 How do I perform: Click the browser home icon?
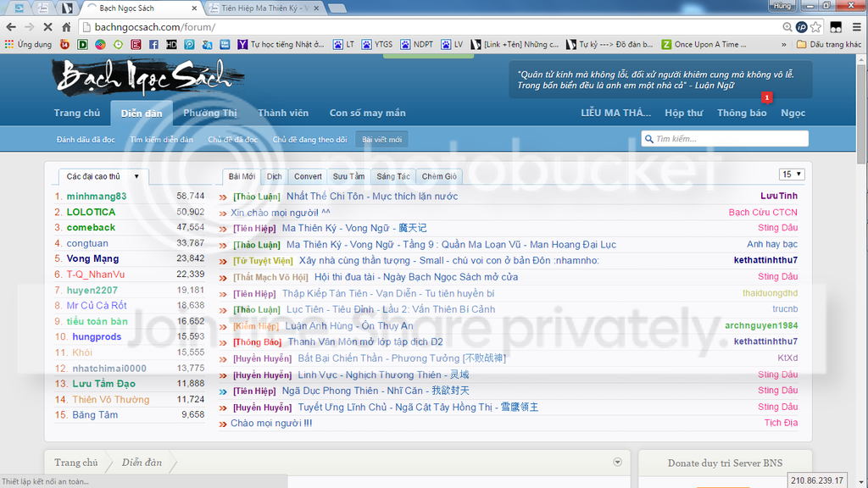(67, 27)
